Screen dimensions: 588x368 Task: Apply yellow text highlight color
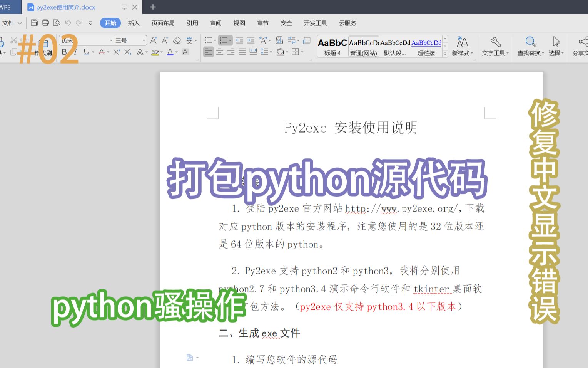click(x=155, y=52)
